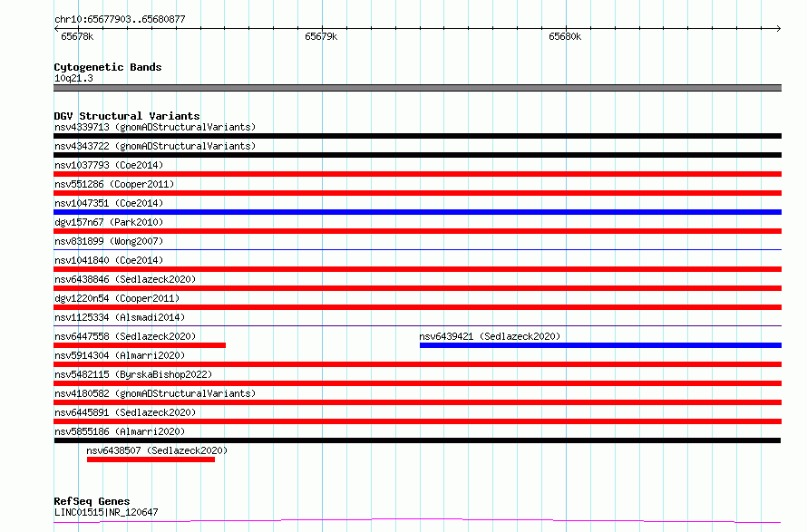The width and height of the screenshot is (807, 532).
Task: Click the black bar under nsv5855186
Action: (417, 440)
